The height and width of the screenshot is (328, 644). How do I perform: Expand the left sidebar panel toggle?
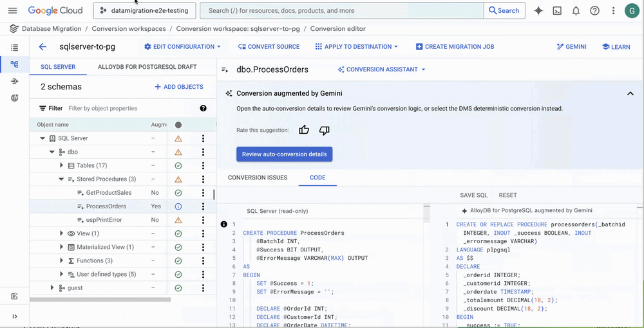[x=14, y=316]
